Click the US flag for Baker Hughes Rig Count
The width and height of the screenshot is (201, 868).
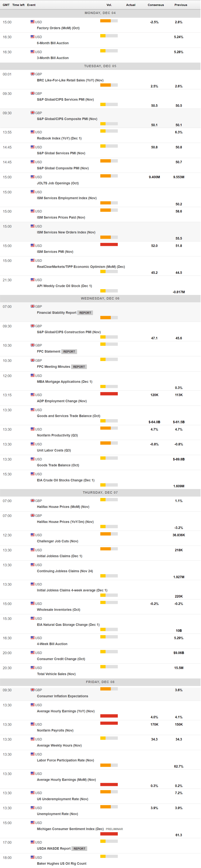(x=32, y=857)
